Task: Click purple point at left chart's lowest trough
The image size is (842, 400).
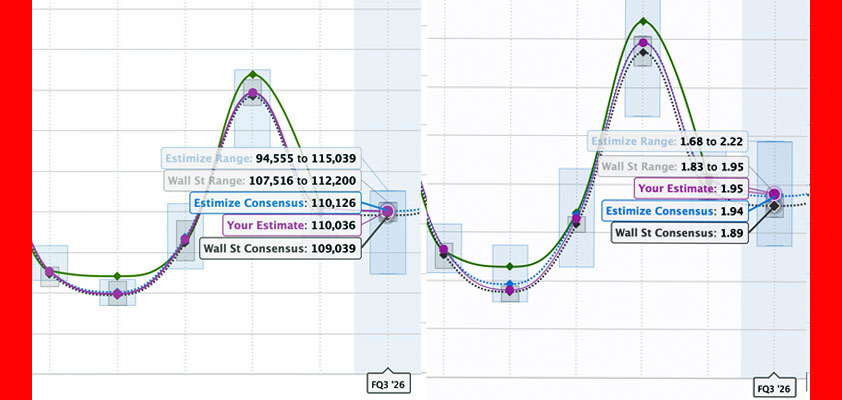Action: point(117,294)
